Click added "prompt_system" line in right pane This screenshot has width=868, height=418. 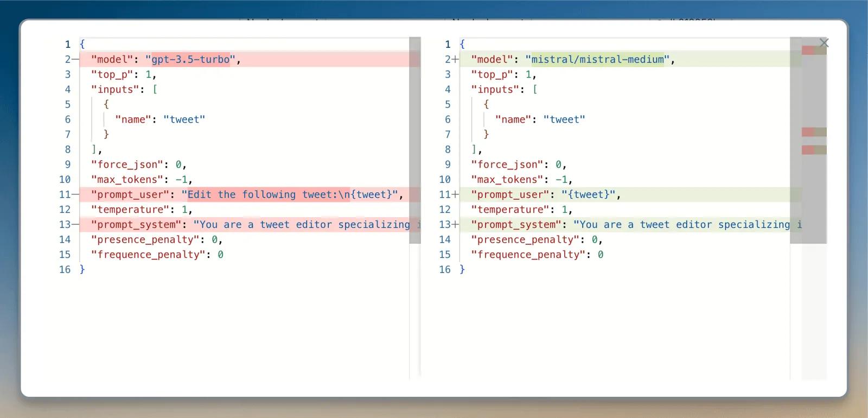pyautogui.click(x=630, y=224)
